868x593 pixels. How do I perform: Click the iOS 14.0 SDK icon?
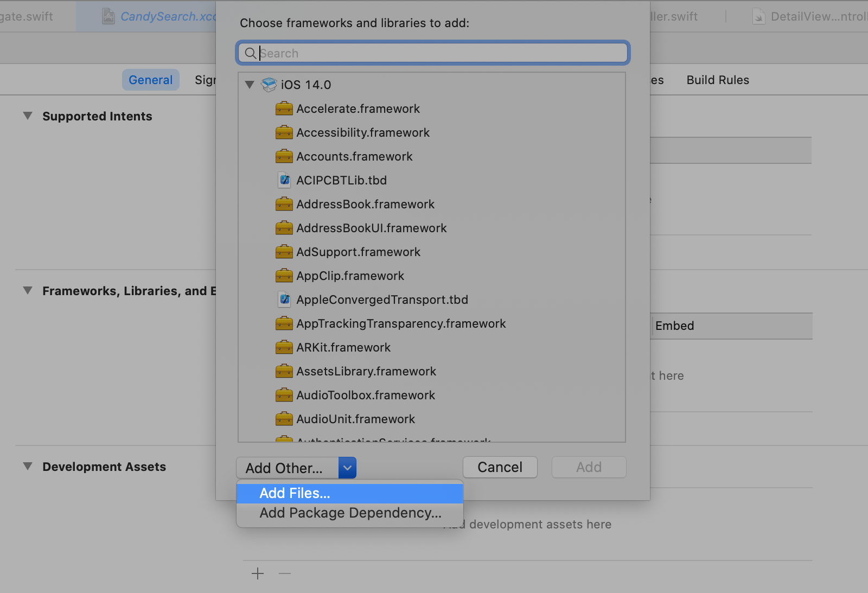[x=269, y=85]
